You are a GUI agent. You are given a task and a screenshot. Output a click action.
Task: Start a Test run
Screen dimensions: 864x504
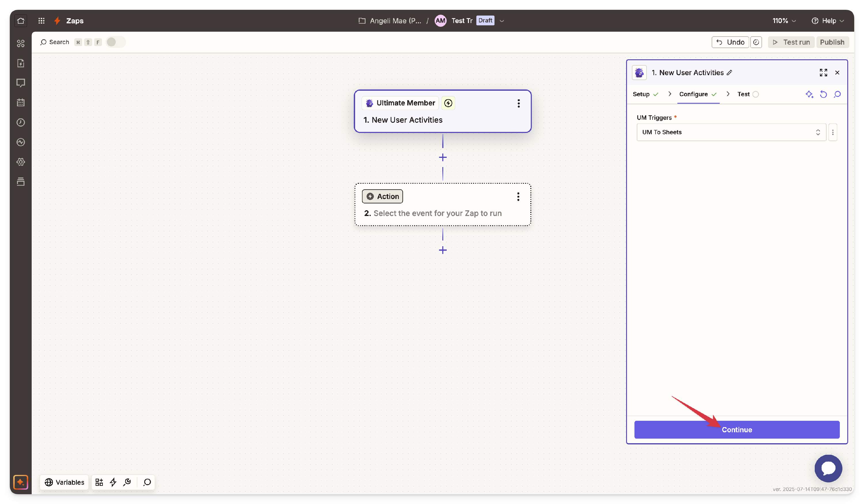click(791, 42)
